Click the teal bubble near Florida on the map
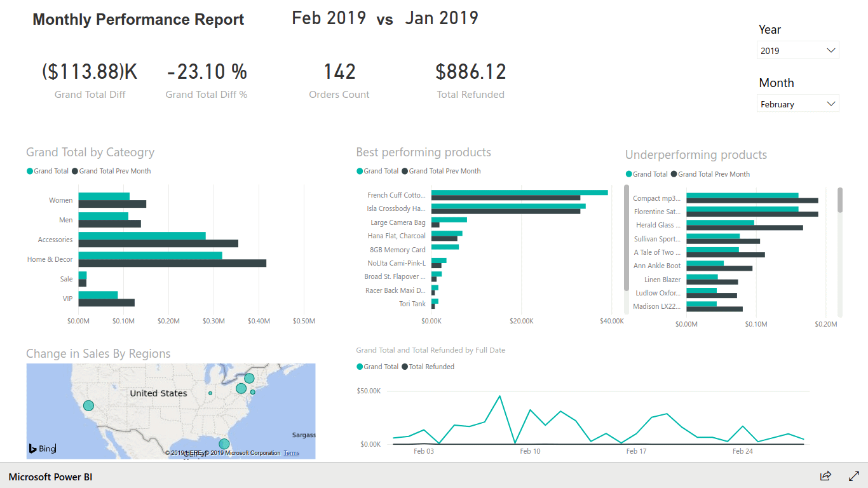This screenshot has width=868, height=488. click(224, 444)
